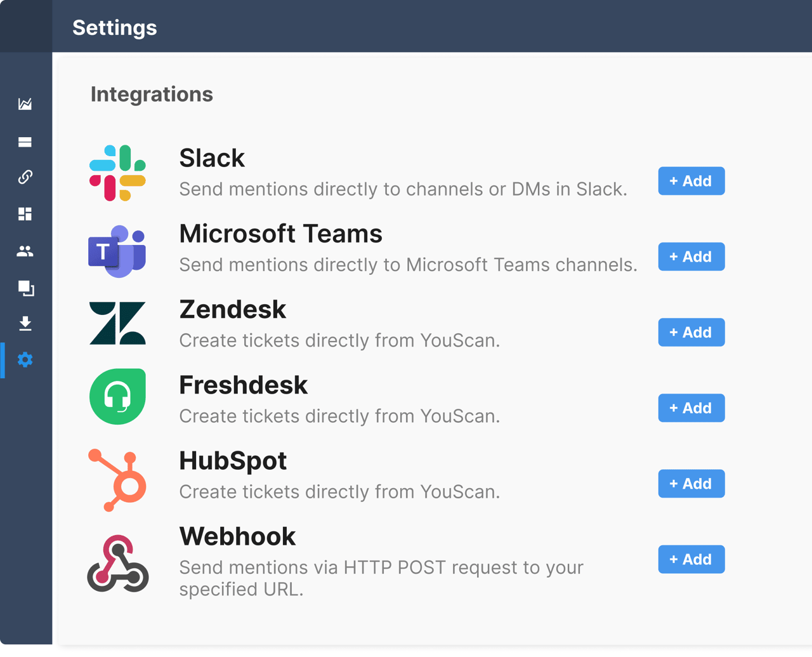Add the HubSpot integration
The height and width of the screenshot is (657, 812).
coord(691,484)
